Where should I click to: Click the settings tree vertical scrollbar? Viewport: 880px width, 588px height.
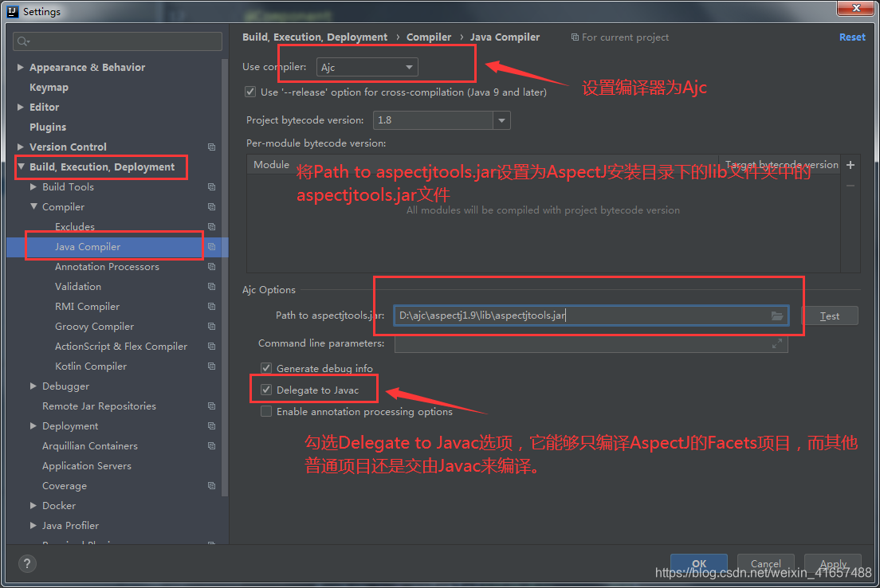click(x=225, y=278)
